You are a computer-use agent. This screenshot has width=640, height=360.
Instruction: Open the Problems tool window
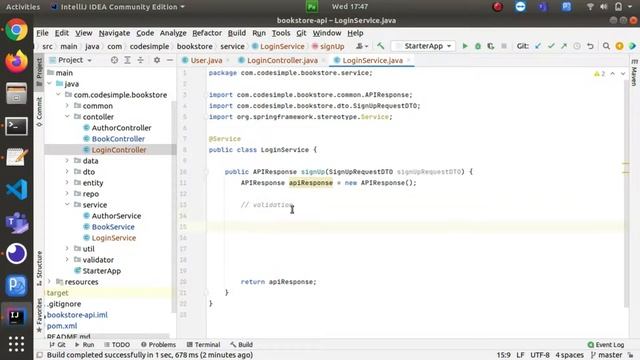click(x=158, y=344)
